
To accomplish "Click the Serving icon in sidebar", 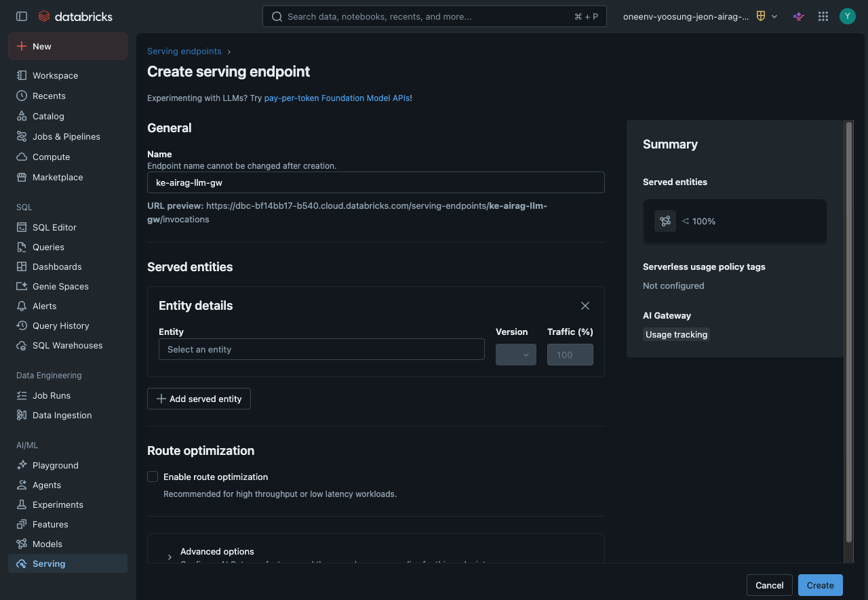I will [22, 563].
